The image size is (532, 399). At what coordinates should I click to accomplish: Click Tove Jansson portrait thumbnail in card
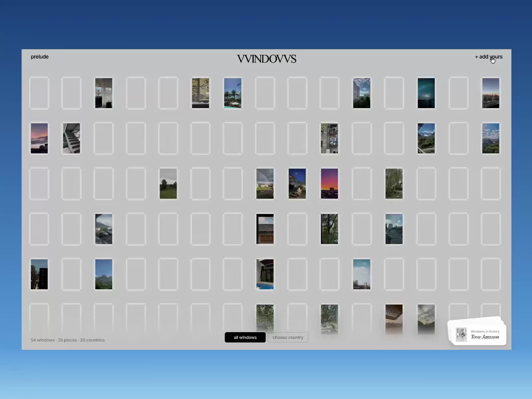(461, 334)
